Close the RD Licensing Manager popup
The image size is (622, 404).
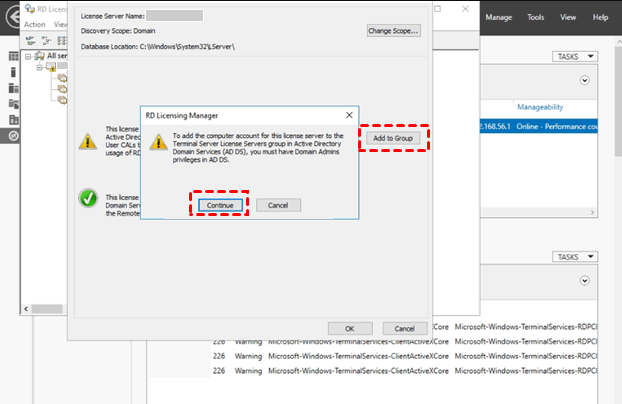point(349,115)
